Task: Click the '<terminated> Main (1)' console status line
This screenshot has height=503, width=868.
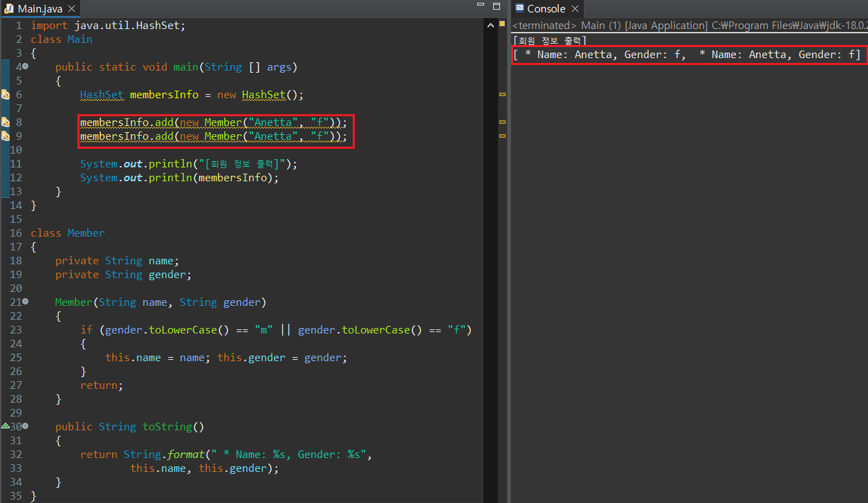Action: [x=689, y=26]
